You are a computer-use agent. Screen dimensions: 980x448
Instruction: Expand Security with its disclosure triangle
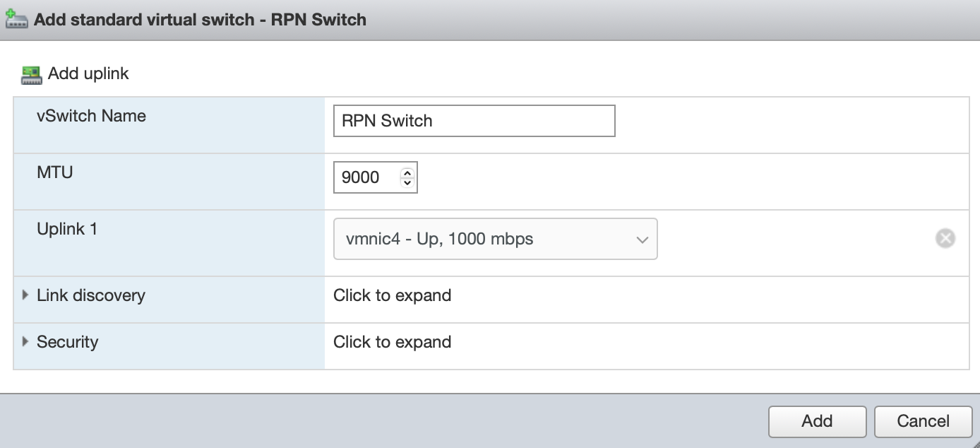pos(26,342)
